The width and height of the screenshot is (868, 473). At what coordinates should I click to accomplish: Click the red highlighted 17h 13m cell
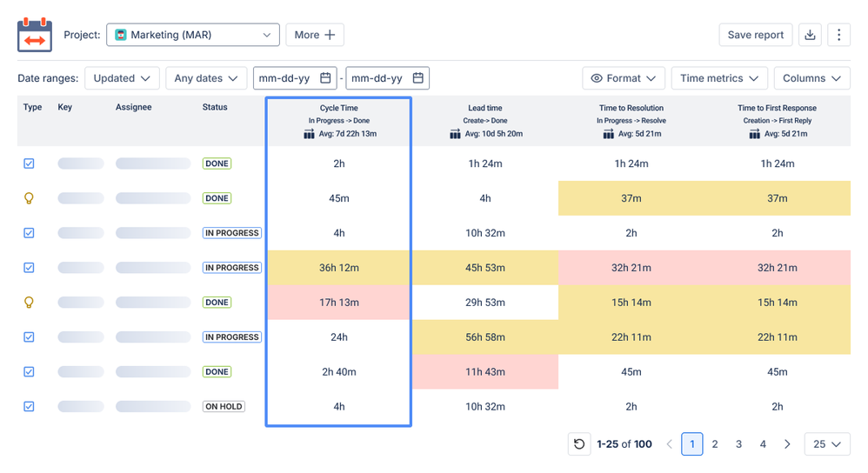339,302
